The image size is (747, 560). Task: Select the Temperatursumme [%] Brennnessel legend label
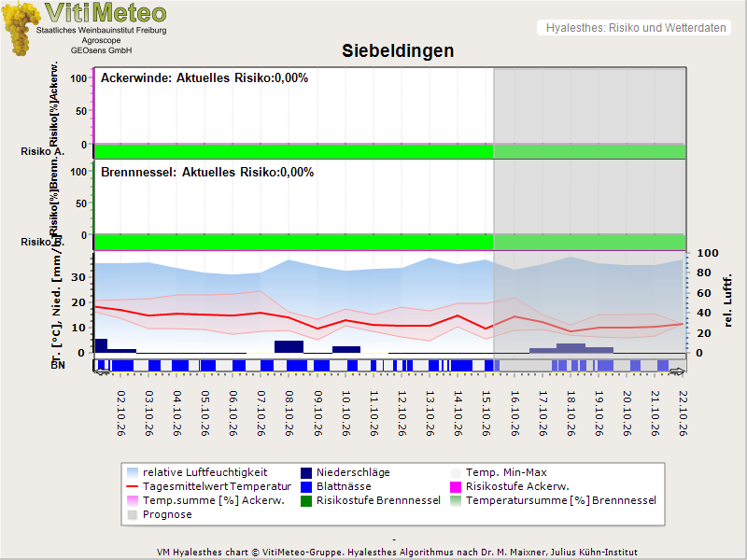[561, 500]
